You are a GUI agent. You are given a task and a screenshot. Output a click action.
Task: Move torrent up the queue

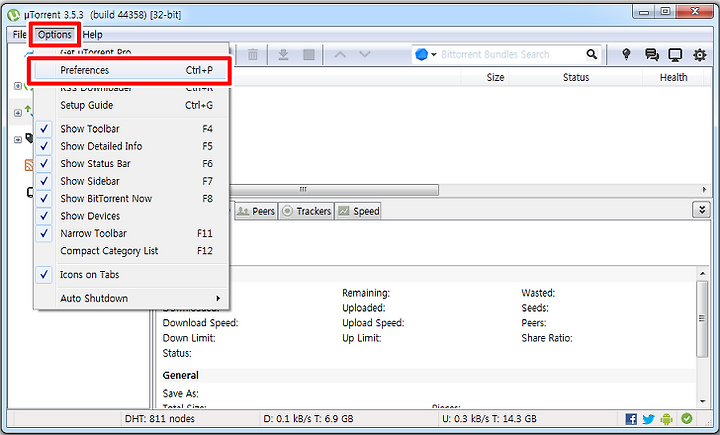340,55
